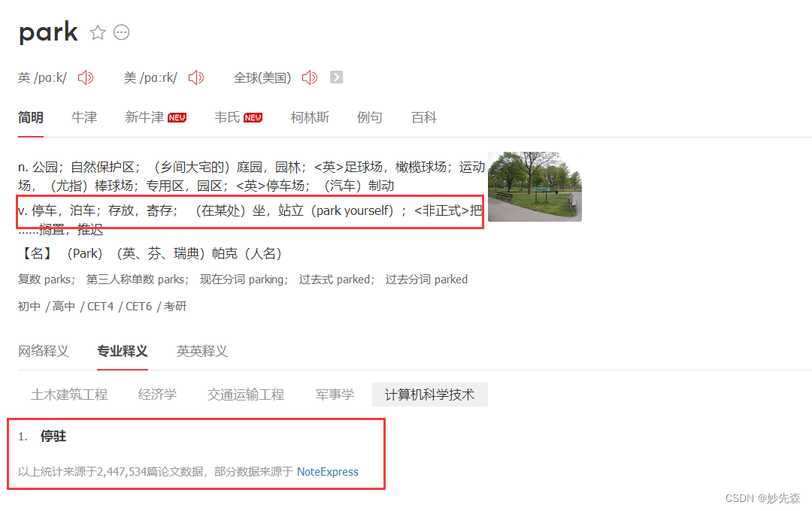This screenshot has width=812, height=511.
Task: Open the 百科 tab
Action: pyautogui.click(x=423, y=117)
